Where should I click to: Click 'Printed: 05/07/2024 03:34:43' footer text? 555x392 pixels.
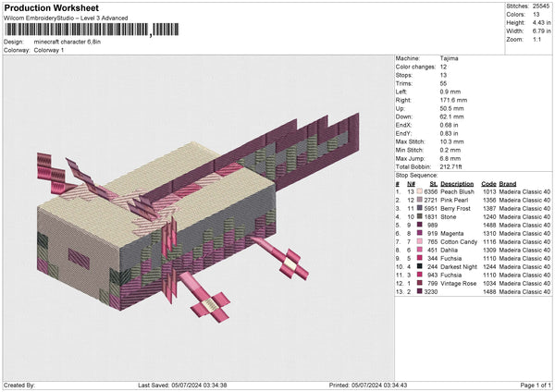pyautogui.click(x=368, y=385)
